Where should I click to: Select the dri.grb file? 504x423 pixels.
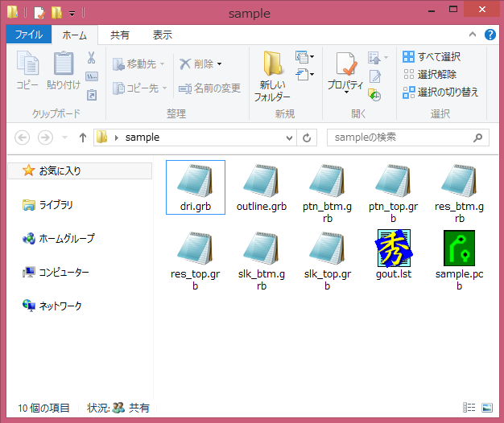(196, 187)
